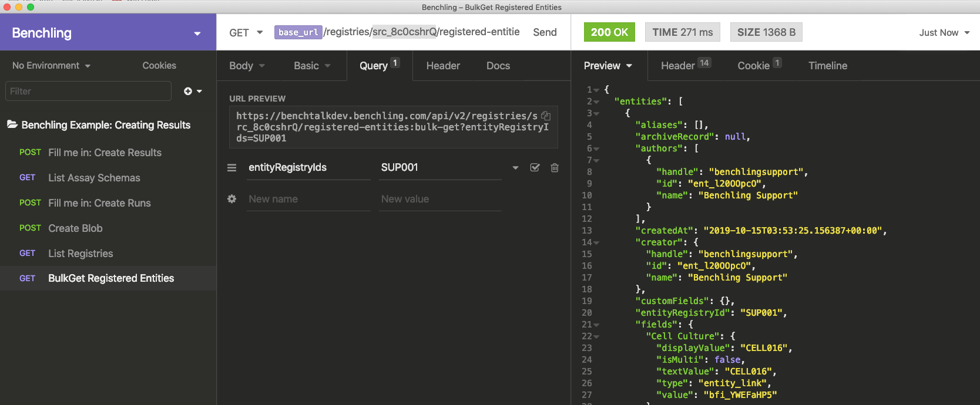
Task: Click the "SUP001" entityRegistryId value in JSON
Action: coord(761,313)
